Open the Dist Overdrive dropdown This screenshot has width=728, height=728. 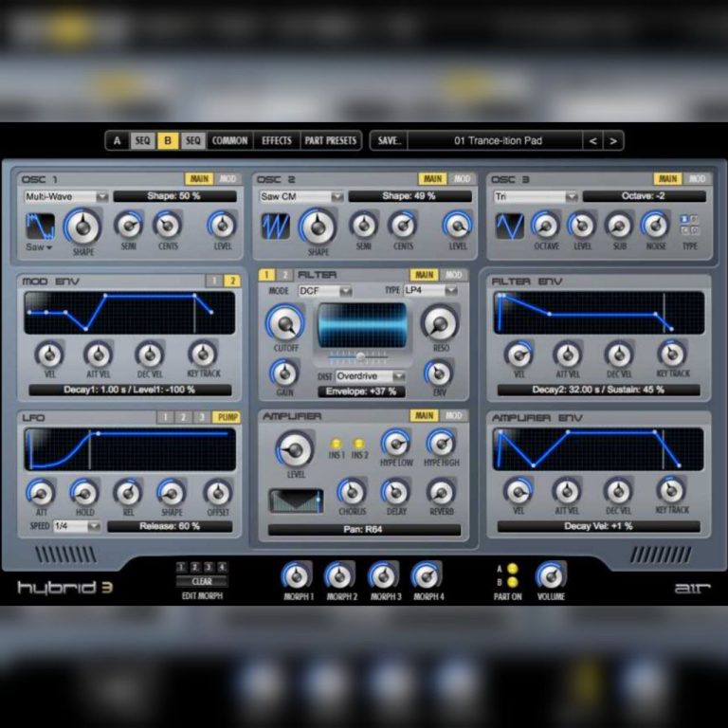370,376
